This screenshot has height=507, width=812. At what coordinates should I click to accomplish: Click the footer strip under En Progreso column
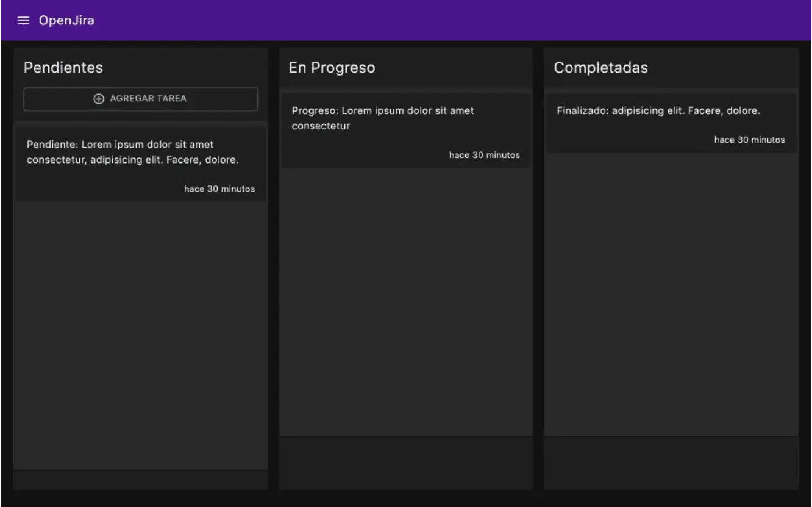[405, 463]
